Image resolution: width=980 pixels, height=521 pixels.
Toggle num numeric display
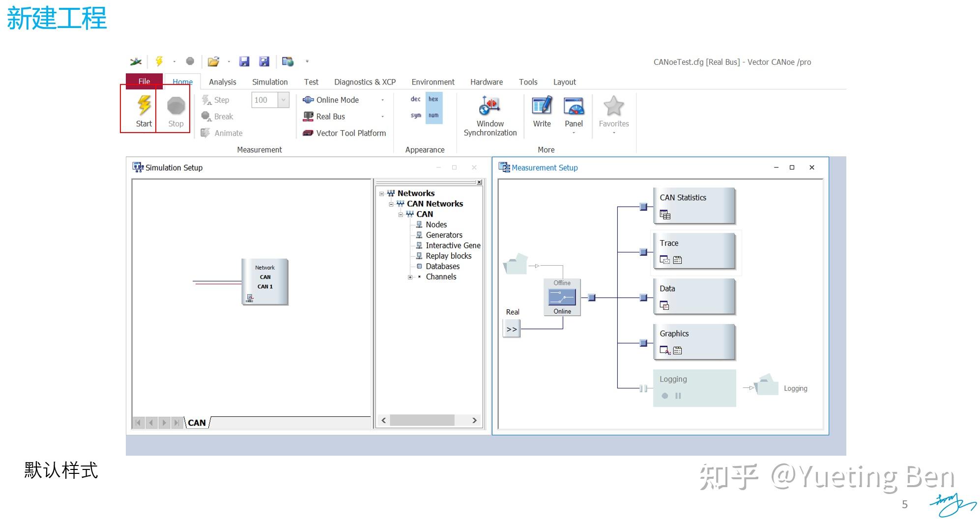tap(433, 116)
